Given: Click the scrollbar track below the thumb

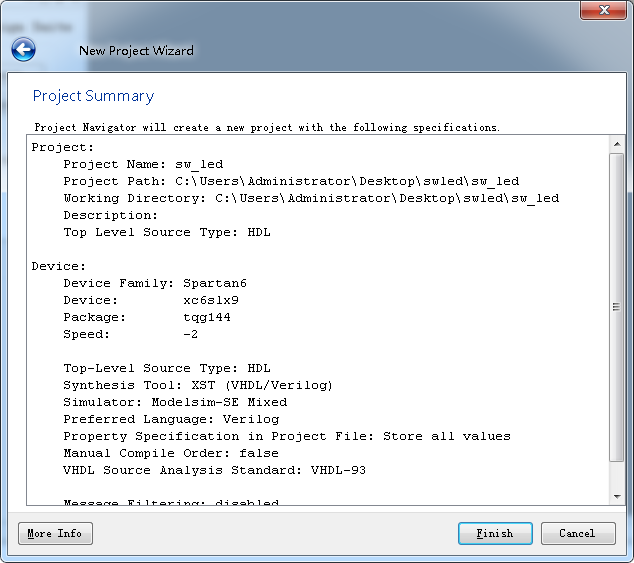Looking at the screenshot, I should [617, 475].
